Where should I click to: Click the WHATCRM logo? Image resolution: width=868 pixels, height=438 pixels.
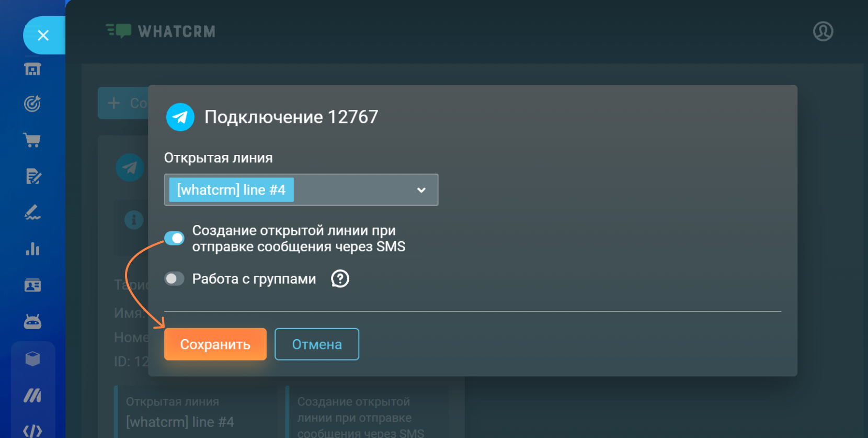[161, 31]
